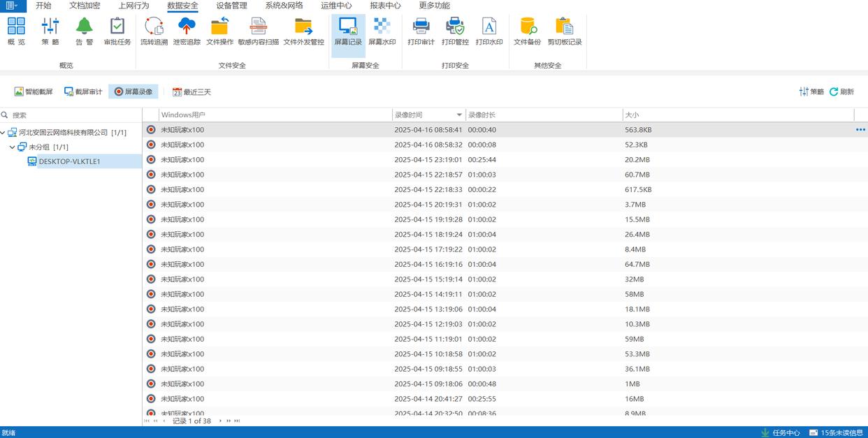
Task: Click the 刷新 refresh button
Action: 841,92
